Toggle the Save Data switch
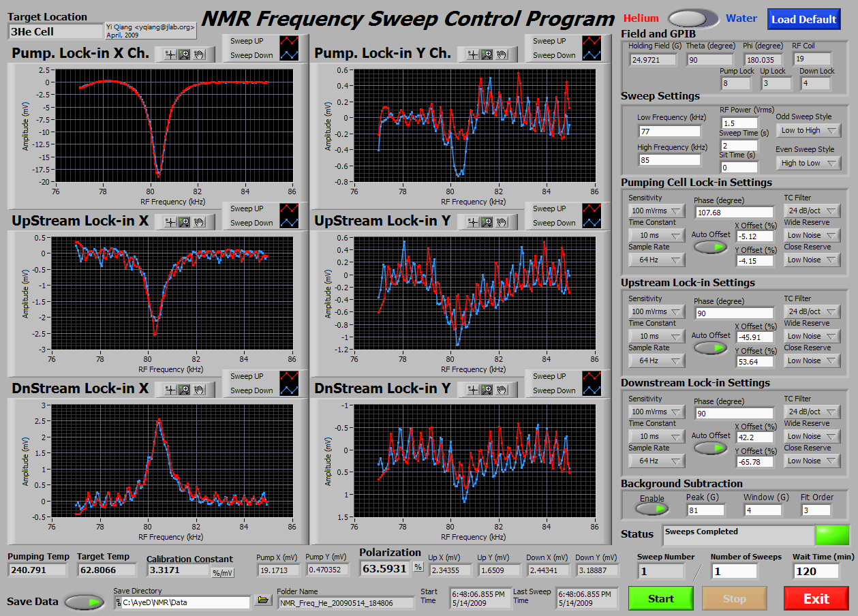This screenshot has width=858, height=616. 85,602
